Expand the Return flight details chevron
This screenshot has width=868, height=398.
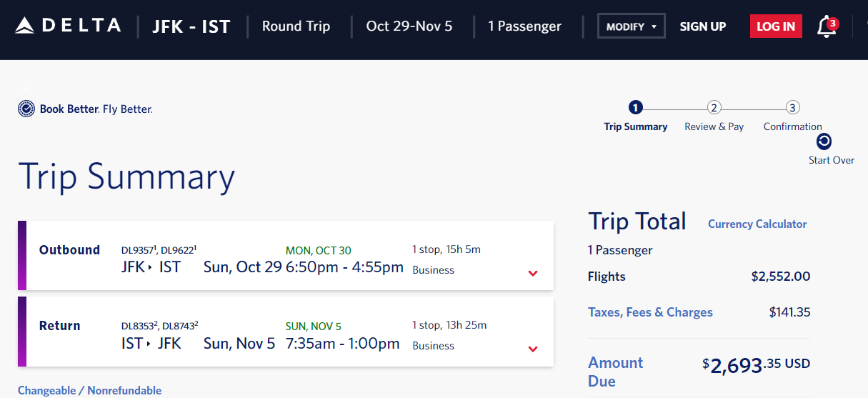coord(533,349)
